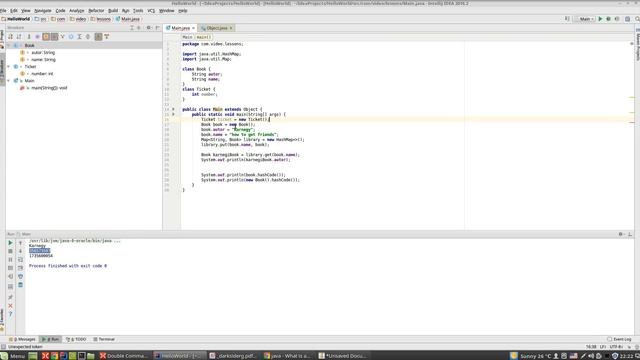Switch to the Object.java editor tab
Viewport: 640px width, 360px height.
216,28
